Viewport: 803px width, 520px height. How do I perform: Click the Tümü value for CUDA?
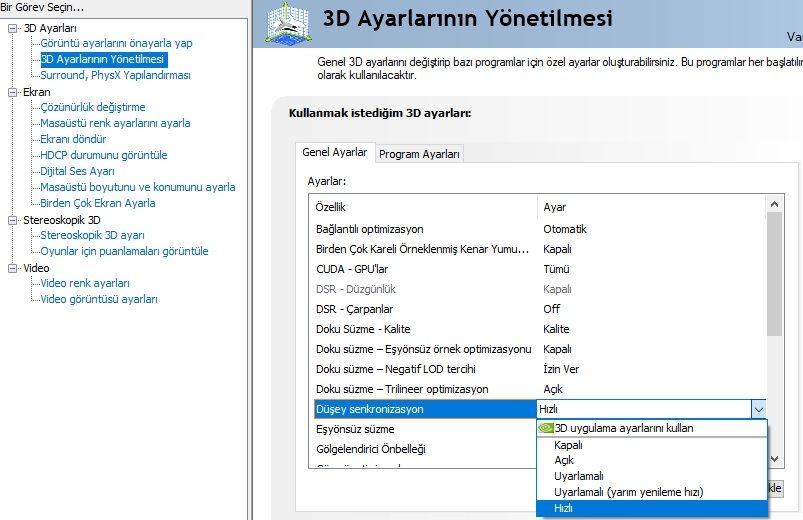pyautogui.click(x=556, y=269)
